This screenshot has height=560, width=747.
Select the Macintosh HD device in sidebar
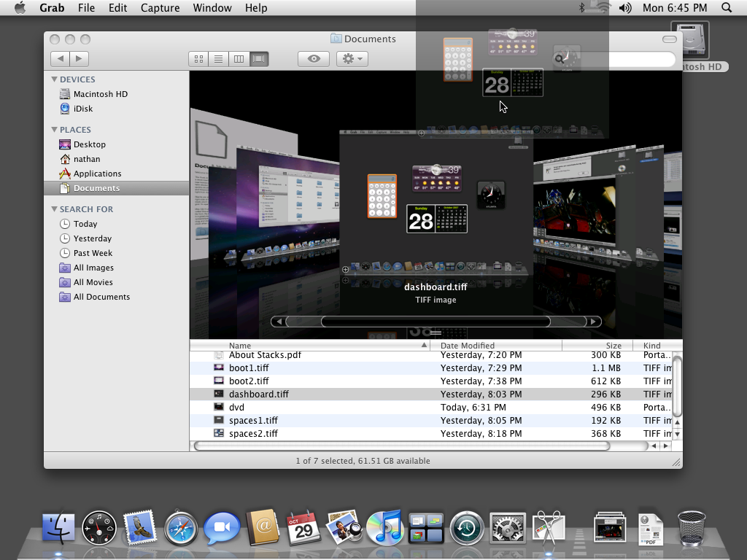click(x=100, y=93)
